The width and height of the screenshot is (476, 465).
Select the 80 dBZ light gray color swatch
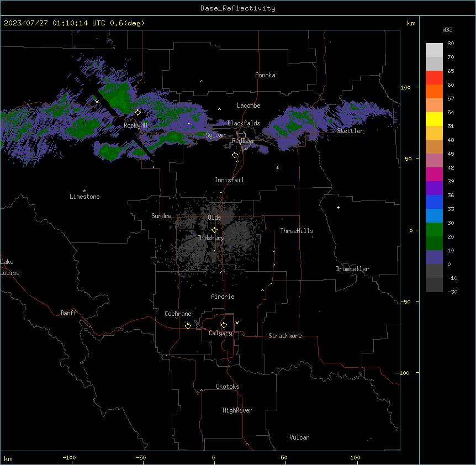tap(434, 50)
